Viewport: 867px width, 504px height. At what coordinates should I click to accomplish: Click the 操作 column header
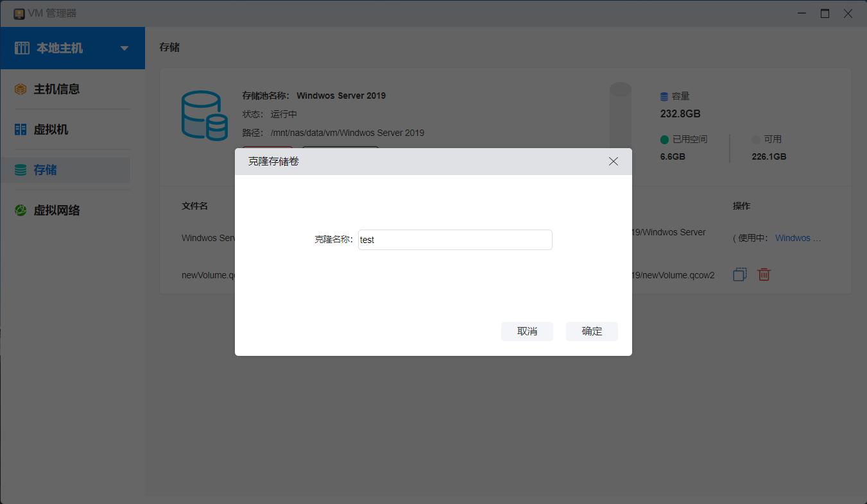(741, 206)
